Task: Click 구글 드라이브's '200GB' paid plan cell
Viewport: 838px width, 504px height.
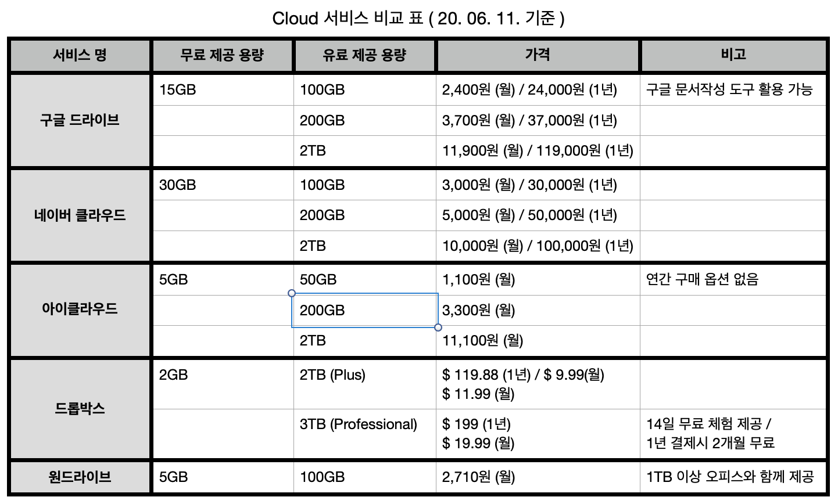Action: click(364, 121)
